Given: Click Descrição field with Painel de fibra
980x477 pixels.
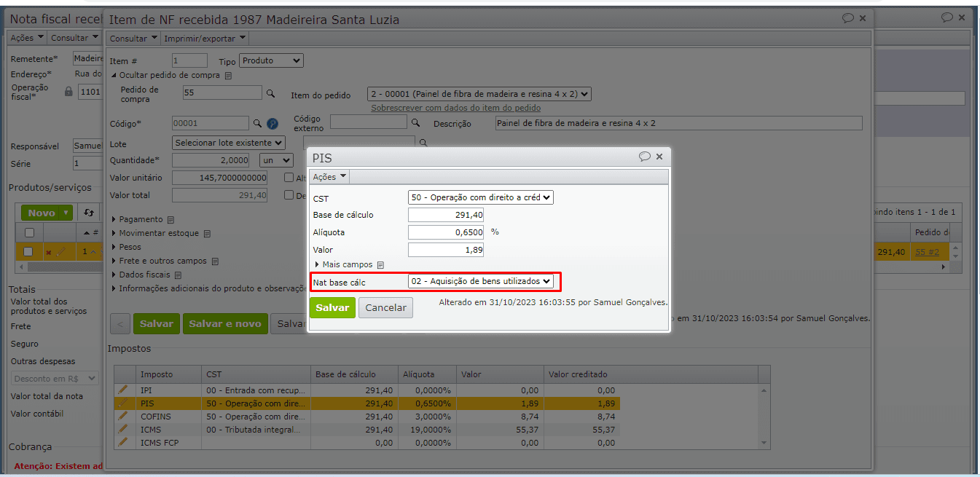Looking at the screenshot, I should [x=678, y=123].
